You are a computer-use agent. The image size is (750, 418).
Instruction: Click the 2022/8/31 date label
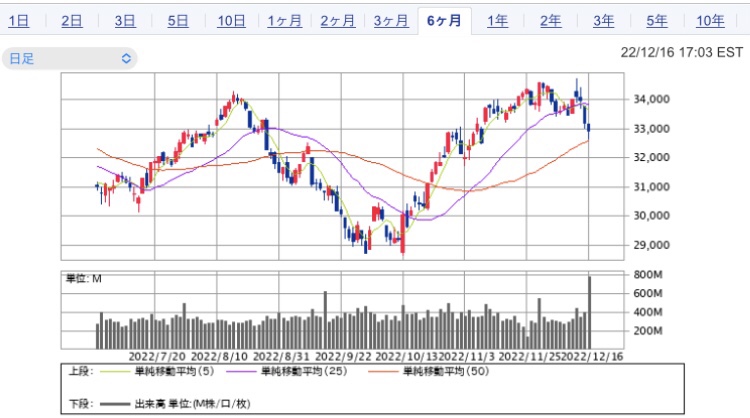tap(281, 357)
